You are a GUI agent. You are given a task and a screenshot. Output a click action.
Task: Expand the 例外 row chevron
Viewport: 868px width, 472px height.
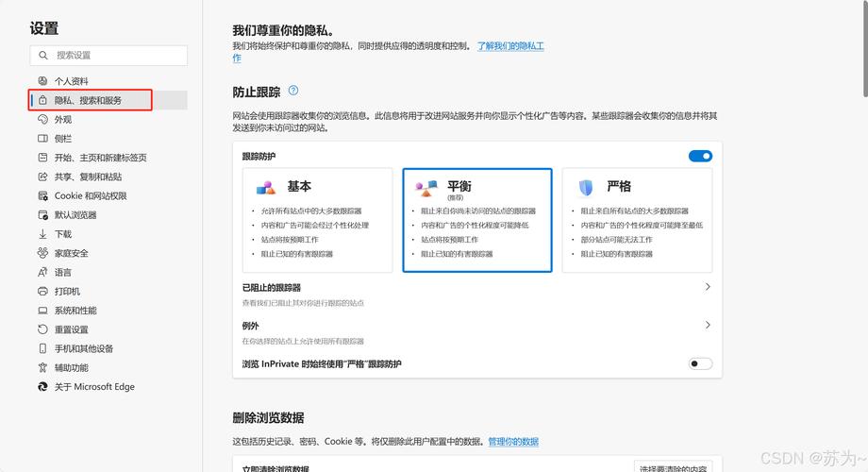pos(708,325)
